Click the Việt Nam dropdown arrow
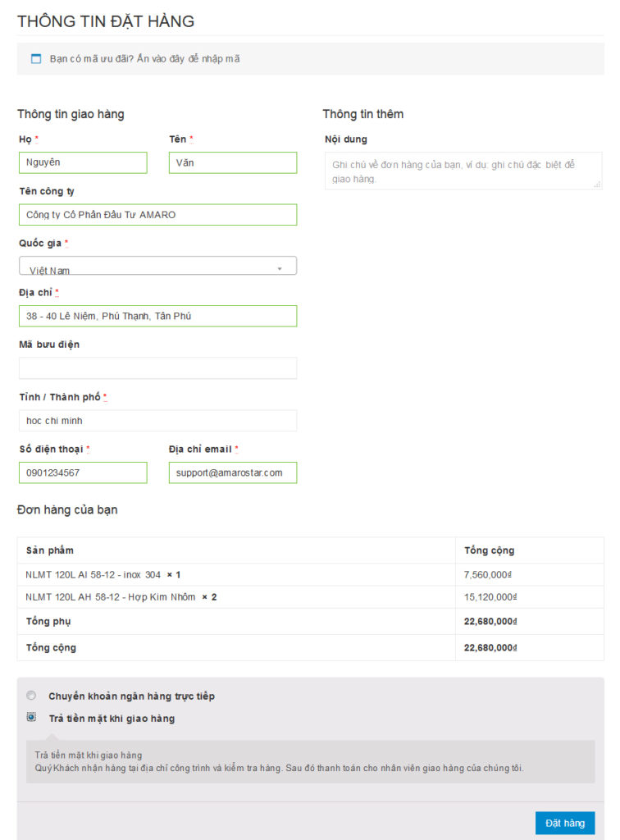Viewport: 620px width, 840px height. coord(280,269)
